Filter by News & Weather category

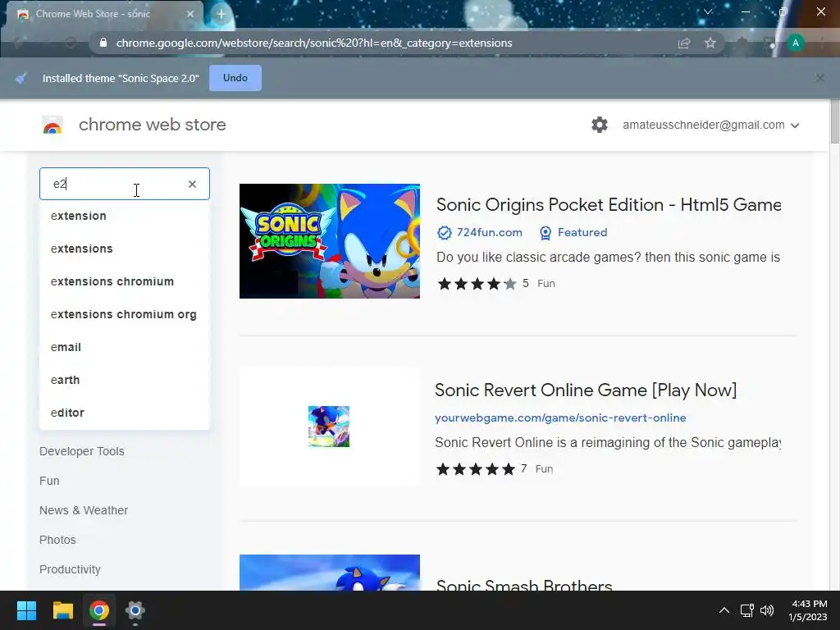click(x=84, y=510)
